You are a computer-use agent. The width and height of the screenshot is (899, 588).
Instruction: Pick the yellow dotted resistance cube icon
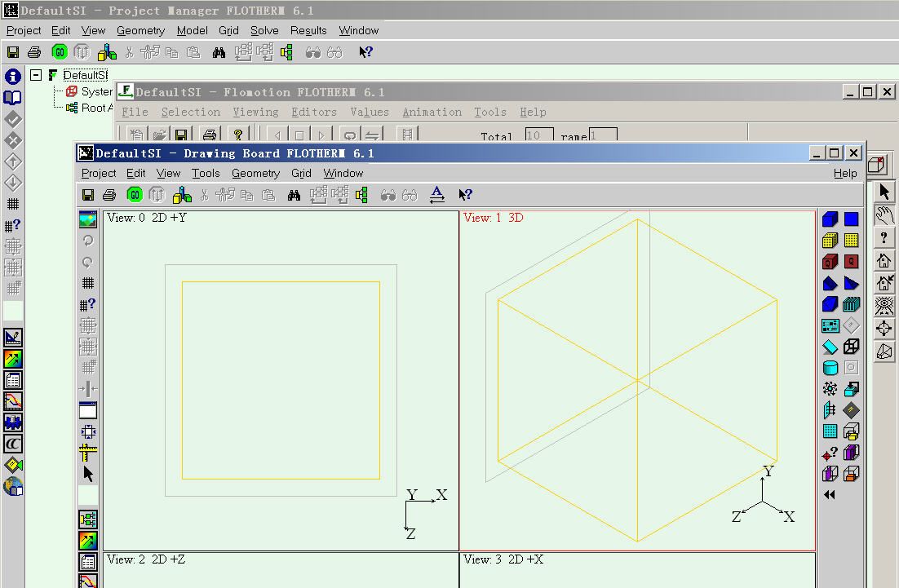(x=830, y=240)
